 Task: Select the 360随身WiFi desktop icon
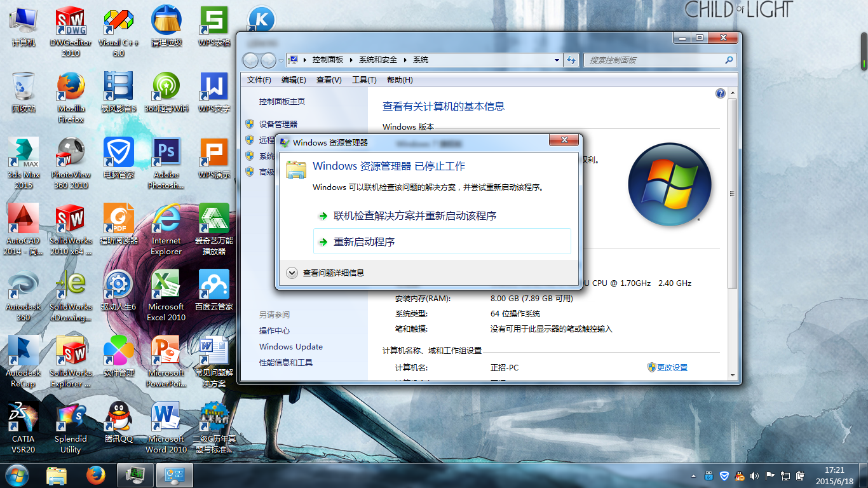166,93
